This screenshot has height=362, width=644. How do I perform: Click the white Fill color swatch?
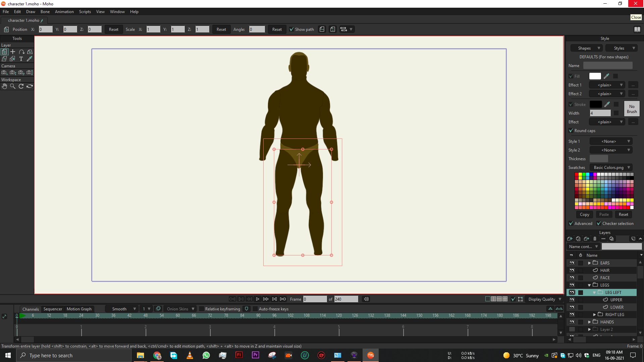[x=595, y=76]
